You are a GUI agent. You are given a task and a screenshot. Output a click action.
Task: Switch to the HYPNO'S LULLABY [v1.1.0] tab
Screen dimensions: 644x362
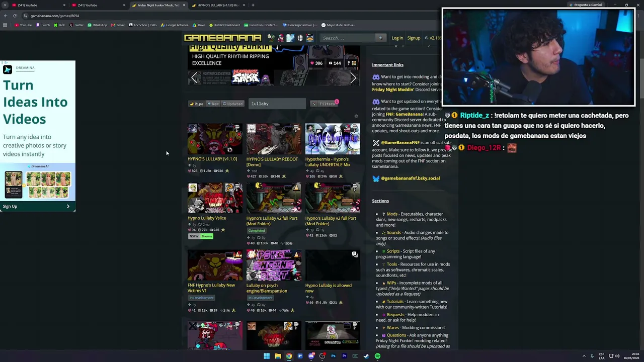[x=218, y=5]
